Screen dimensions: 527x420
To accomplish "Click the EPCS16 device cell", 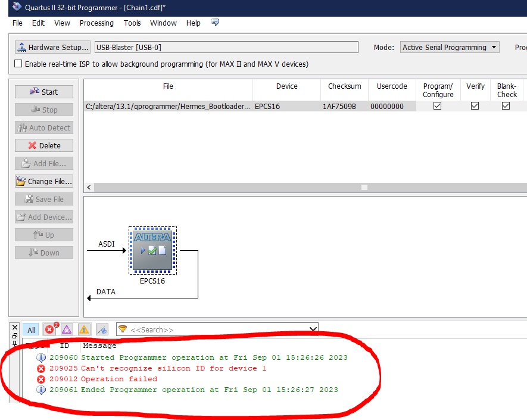I will click(286, 106).
